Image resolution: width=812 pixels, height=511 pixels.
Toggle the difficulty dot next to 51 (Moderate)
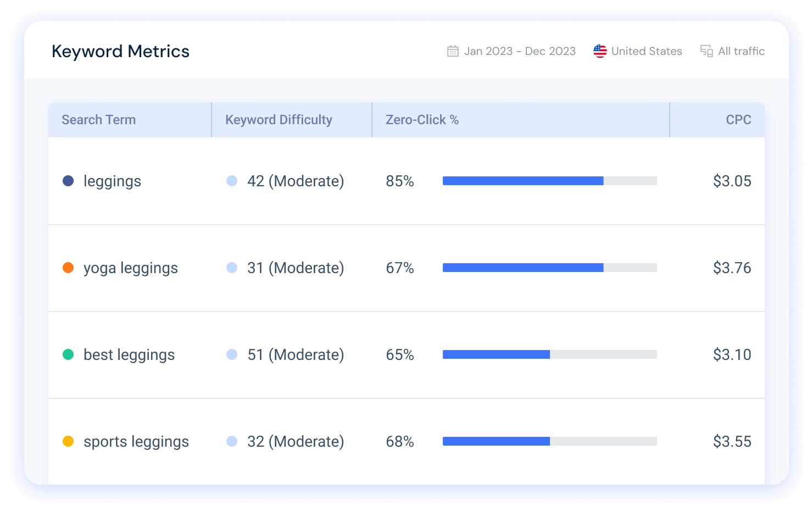tap(232, 354)
